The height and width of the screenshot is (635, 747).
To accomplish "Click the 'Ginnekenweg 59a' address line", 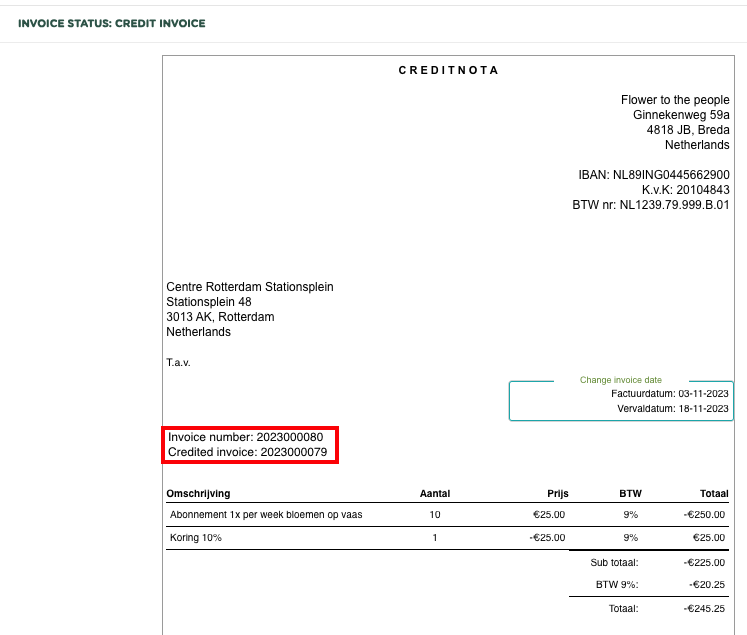I will click(681, 115).
